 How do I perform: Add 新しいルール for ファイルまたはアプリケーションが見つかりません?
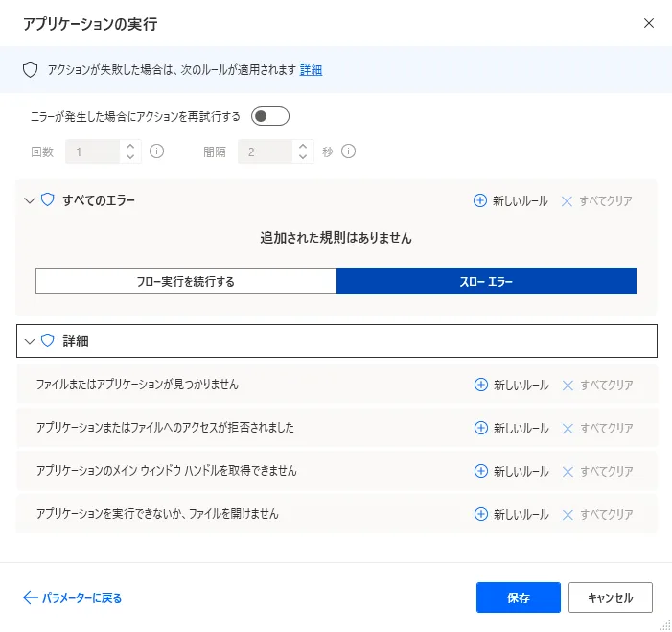[511, 385]
